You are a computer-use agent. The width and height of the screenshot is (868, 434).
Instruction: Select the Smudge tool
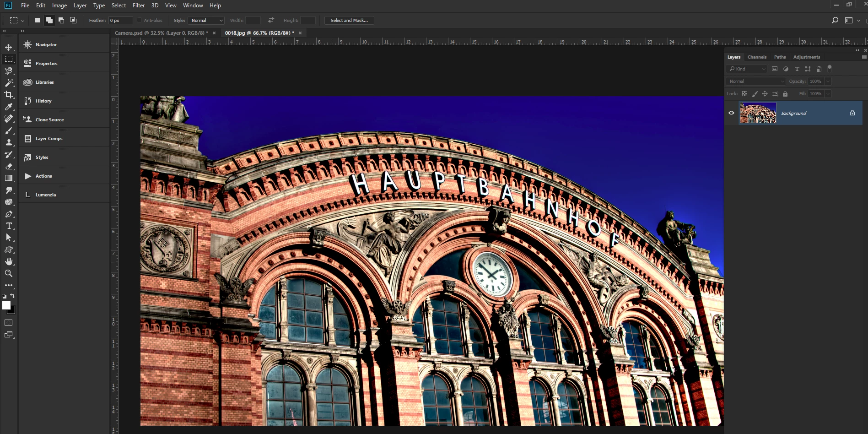[x=9, y=190]
